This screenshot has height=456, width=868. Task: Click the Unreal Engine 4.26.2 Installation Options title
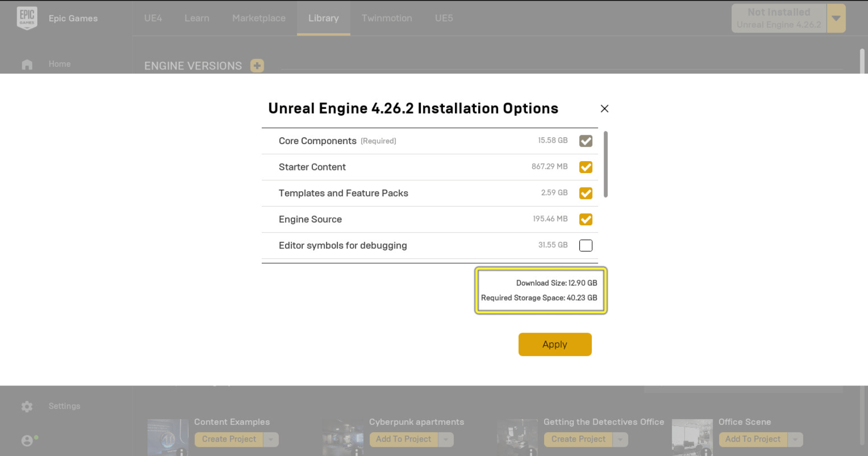413,108
